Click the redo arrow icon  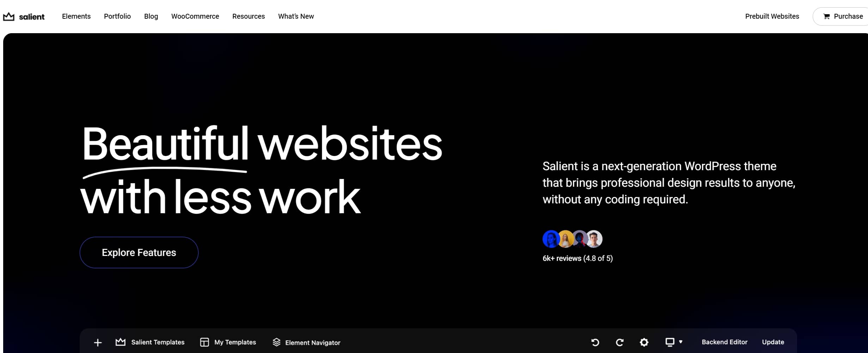[x=619, y=342]
